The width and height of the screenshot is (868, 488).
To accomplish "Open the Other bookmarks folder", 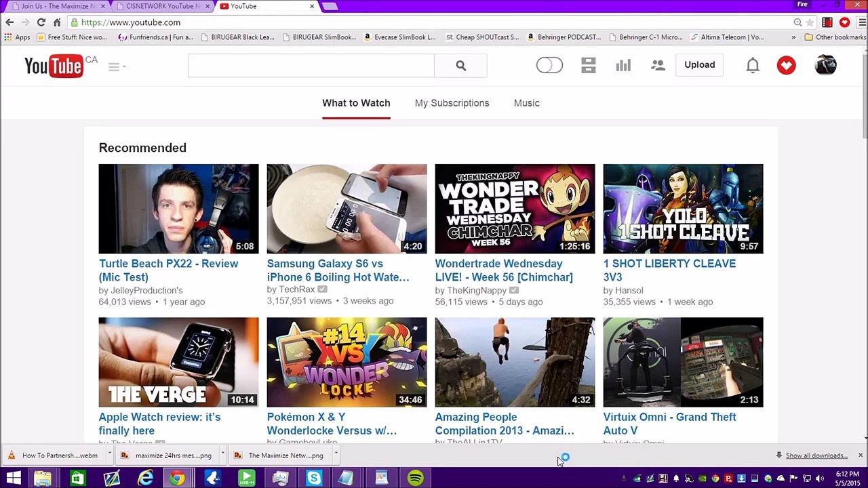I will pos(834,37).
